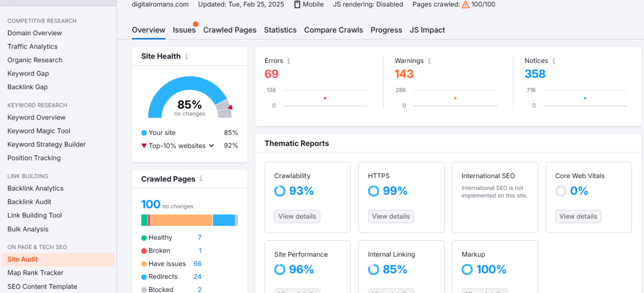Click the red dot on Errors trend chart
Image resolution: width=644 pixels, height=293 pixels.
pos(325,98)
